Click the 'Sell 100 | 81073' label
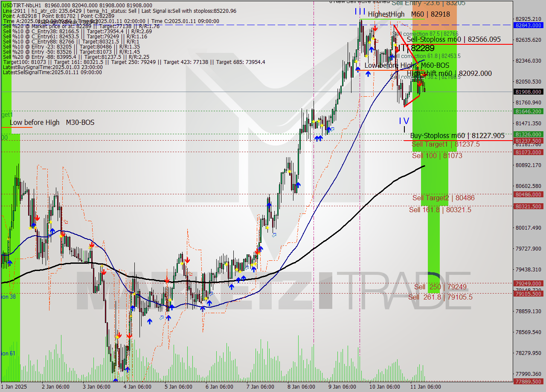Image resolution: width=546 pixels, height=392 pixels. 437,156
